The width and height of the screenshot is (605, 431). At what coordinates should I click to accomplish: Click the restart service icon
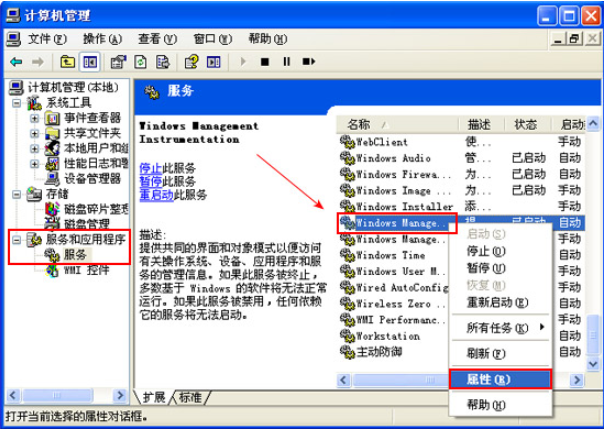[x=309, y=62]
